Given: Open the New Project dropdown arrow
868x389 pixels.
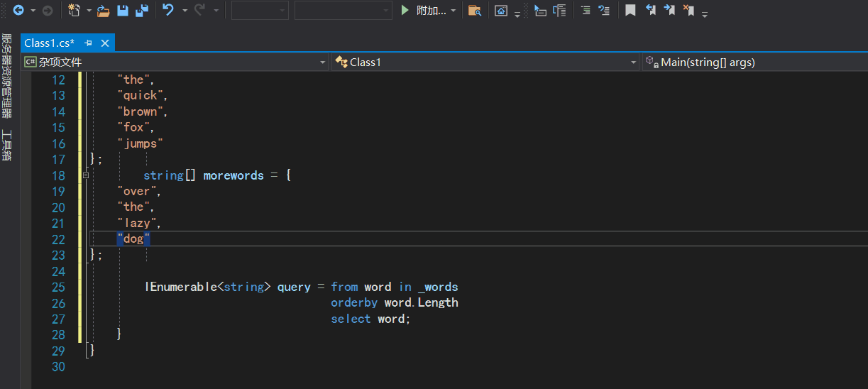Looking at the screenshot, I should (89, 11).
